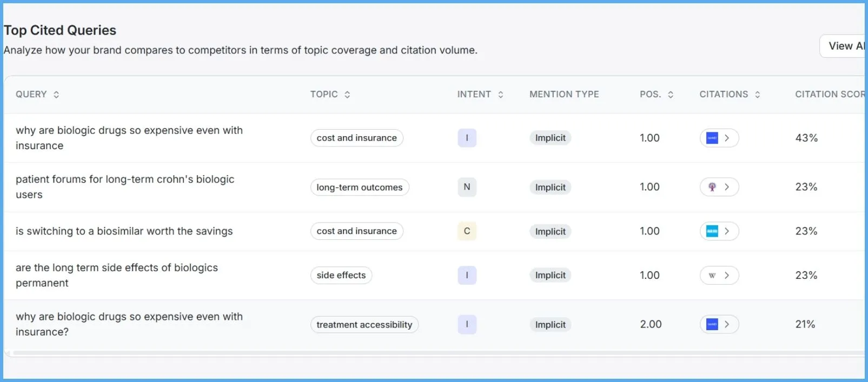The height and width of the screenshot is (382, 868).
Task: Click the 'cost and insurance' tag in first row
Action: (x=357, y=138)
